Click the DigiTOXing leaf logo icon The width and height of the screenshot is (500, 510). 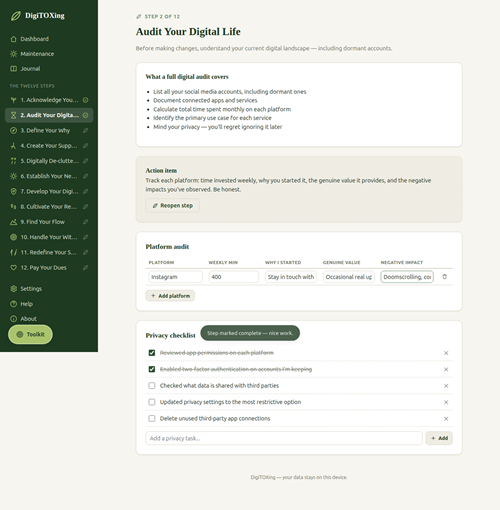15,16
